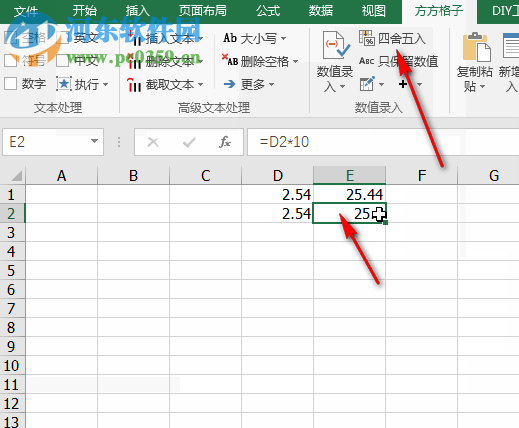This screenshot has width=519, height=428.
Task: Toggle the 英文 checkbox
Action: tap(63, 38)
